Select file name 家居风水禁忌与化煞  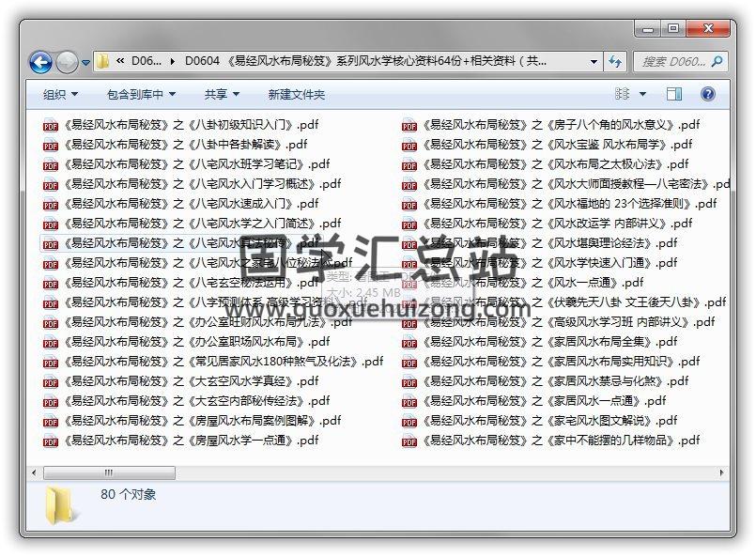[x=555, y=381]
